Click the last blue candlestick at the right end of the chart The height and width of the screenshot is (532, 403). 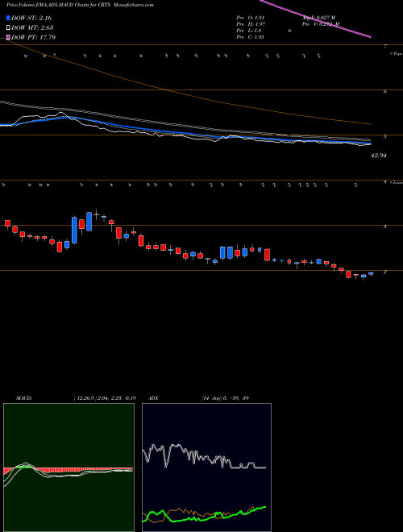(x=371, y=273)
